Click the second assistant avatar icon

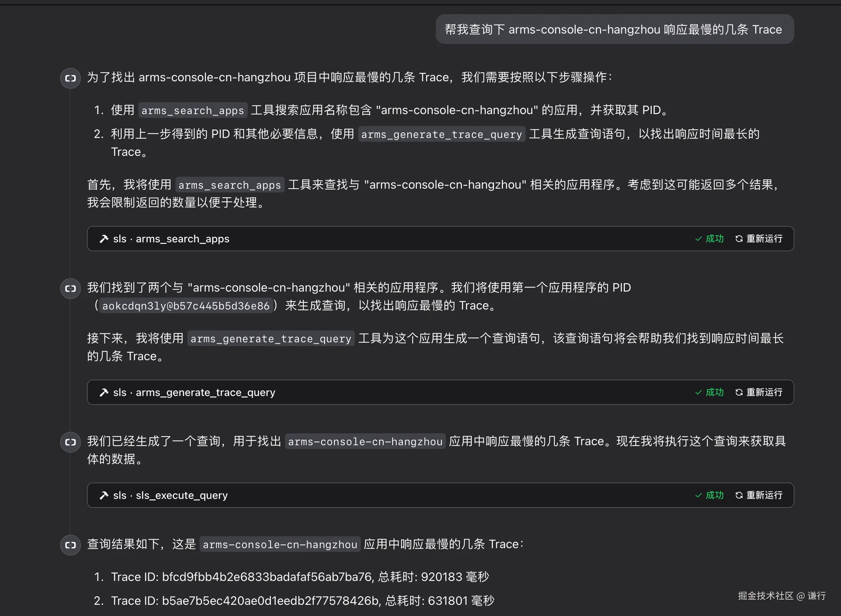(x=71, y=289)
